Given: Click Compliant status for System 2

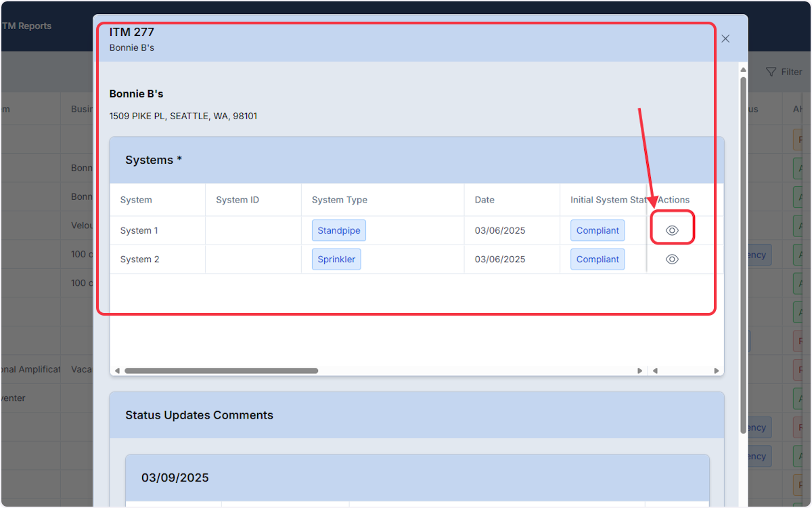Looking at the screenshot, I should click(597, 259).
